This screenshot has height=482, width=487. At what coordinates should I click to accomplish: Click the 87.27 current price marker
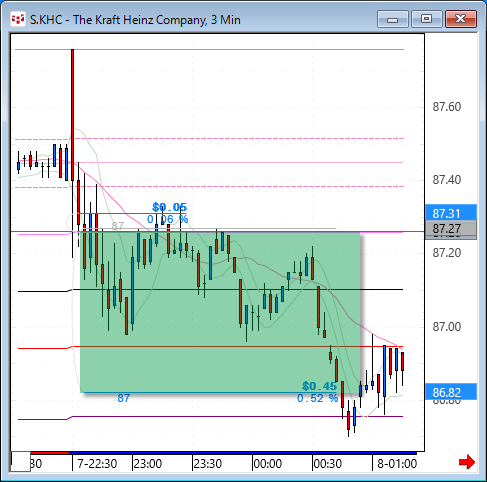[451, 229]
